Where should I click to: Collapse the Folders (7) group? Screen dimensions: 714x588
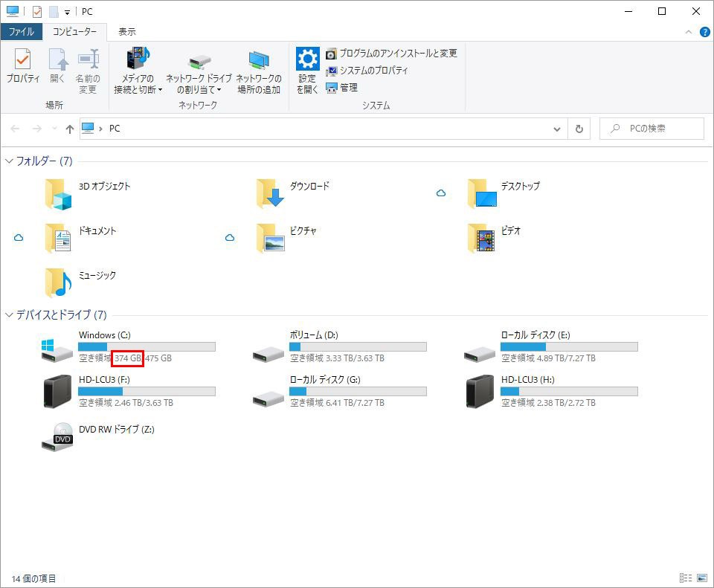click(x=9, y=161)
